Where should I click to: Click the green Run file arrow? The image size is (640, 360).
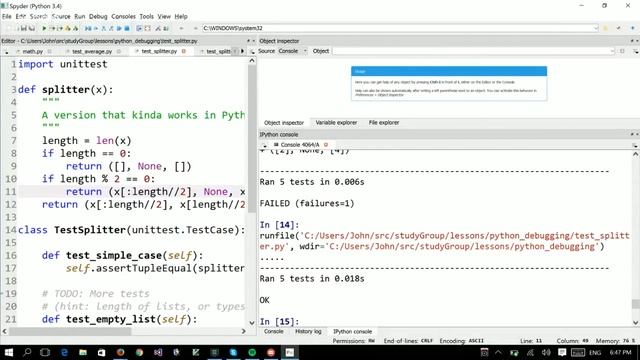[x=44, y=28]
